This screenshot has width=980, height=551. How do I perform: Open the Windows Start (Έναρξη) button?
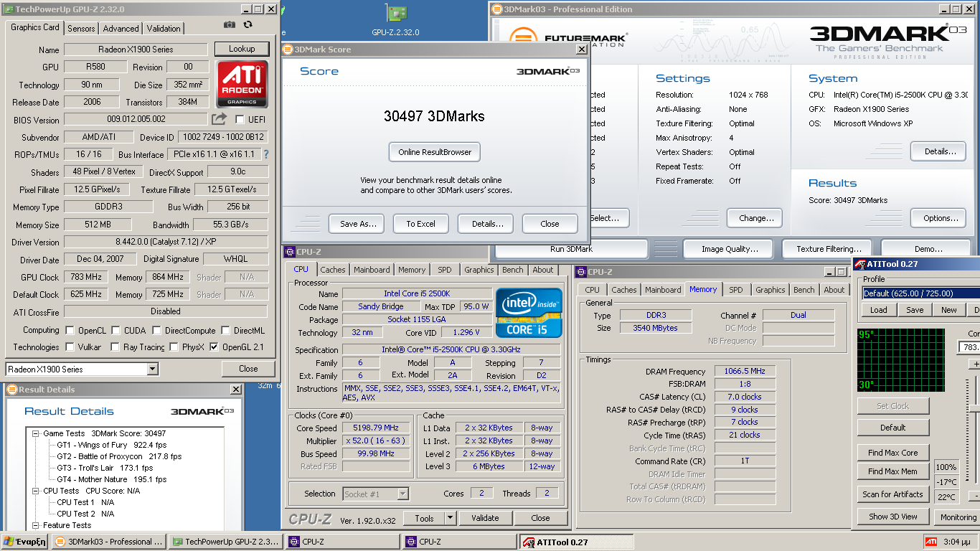(x=24, y=542)
